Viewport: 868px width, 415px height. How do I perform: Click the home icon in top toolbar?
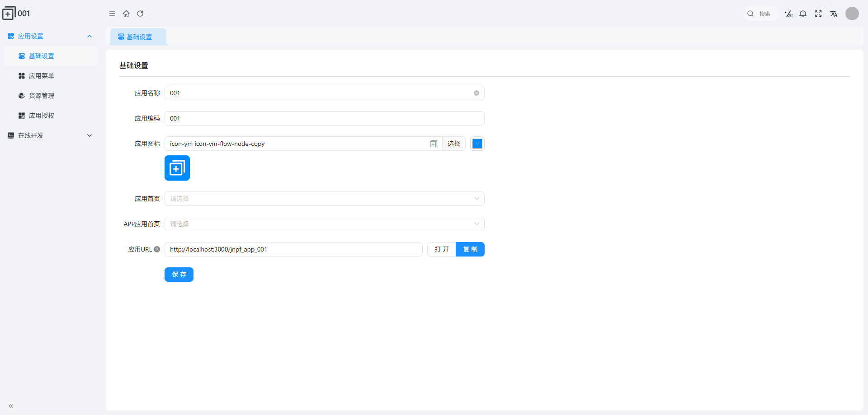point(126,14)
